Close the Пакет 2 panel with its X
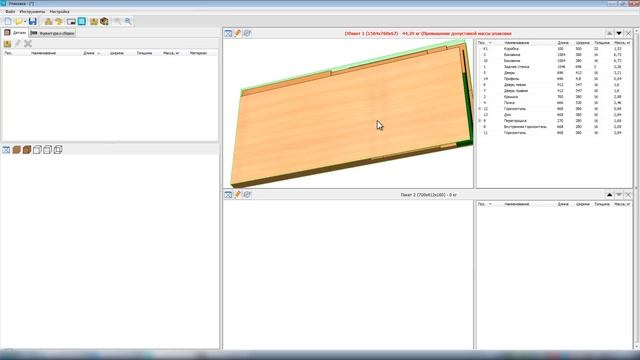 tap(628, 195)
